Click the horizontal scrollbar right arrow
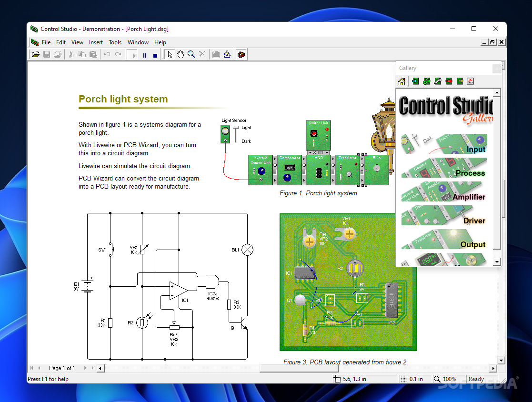 (x=494, y=368)
